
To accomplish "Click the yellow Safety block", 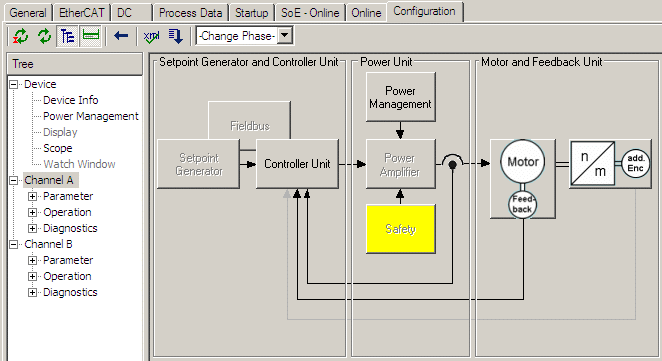I will click(x=401, y=229).
